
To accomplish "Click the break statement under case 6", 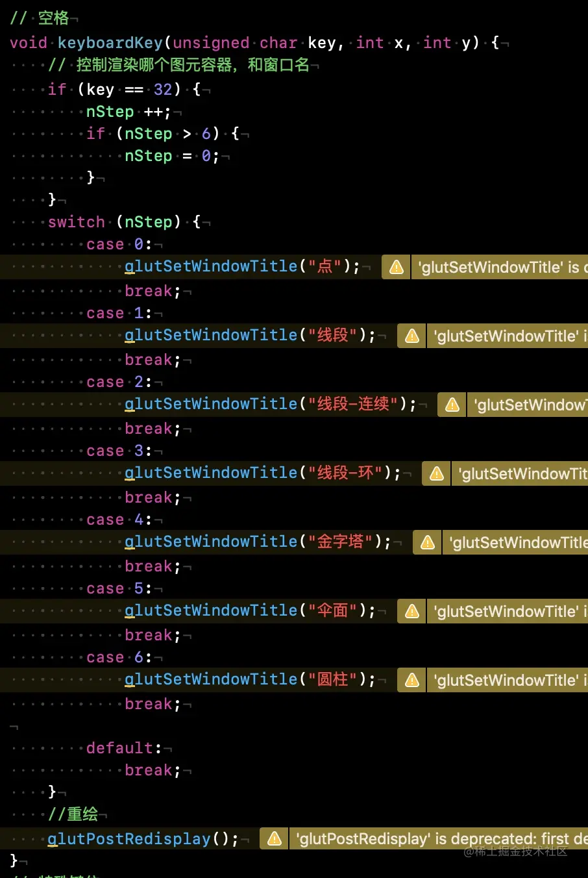I will coord(149,703).
